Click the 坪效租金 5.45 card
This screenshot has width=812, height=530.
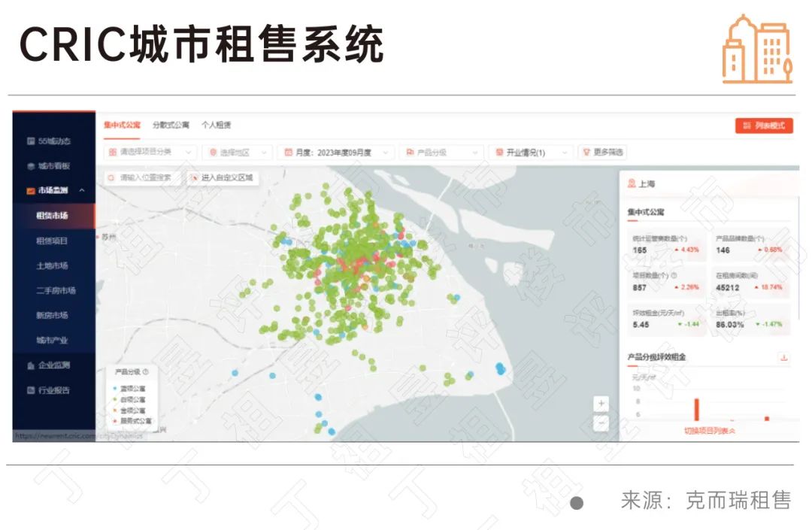(666, 320)
